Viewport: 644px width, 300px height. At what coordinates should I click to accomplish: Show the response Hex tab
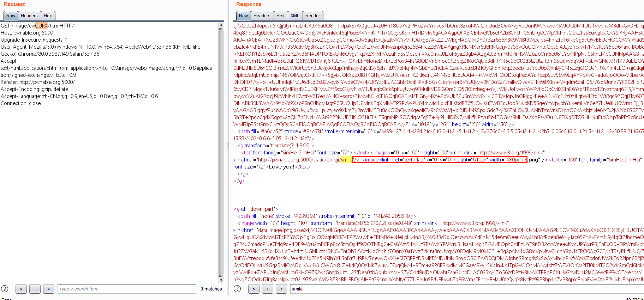pyautogui.click(x=280, y=16)
